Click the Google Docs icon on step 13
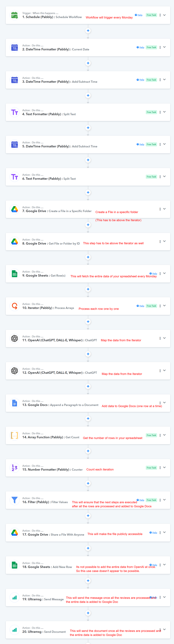The height and width of the screenshot is (644, 174). [x=14, y=403]
